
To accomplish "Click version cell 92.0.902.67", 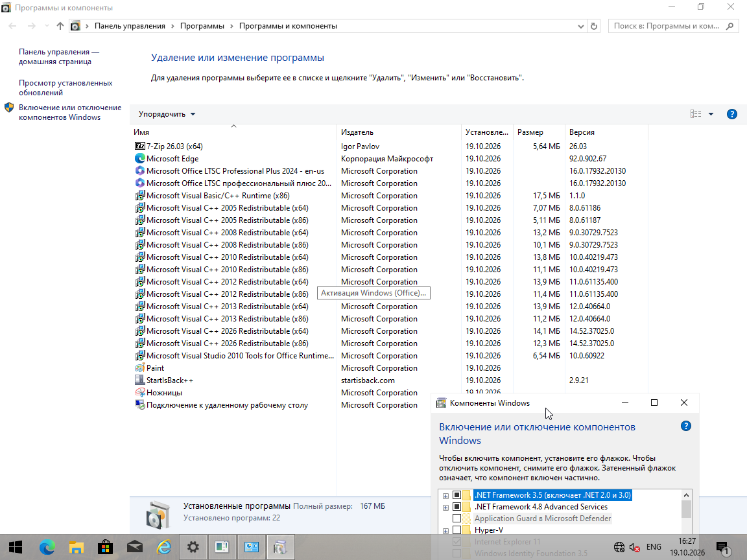I will click(587, 159).
